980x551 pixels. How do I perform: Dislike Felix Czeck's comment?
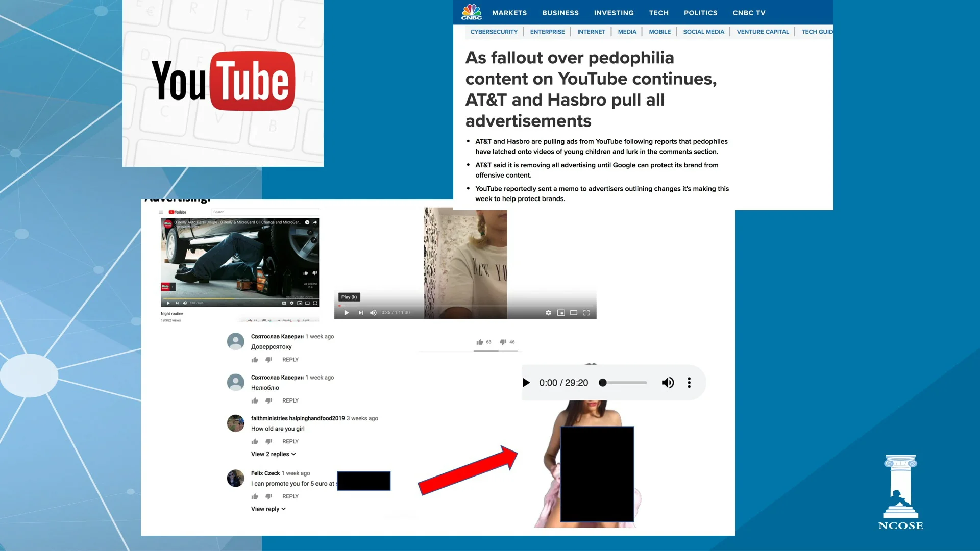point(268,496)
